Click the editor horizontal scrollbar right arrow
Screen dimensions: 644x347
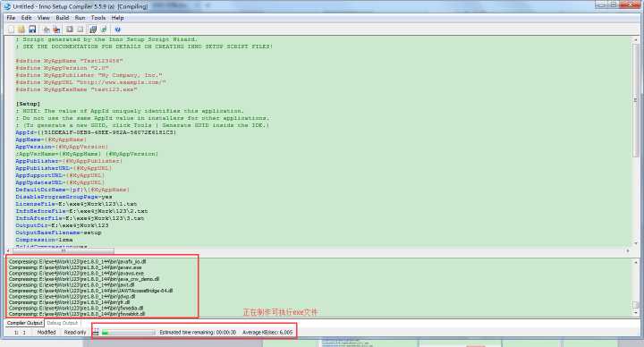point(628,250)
